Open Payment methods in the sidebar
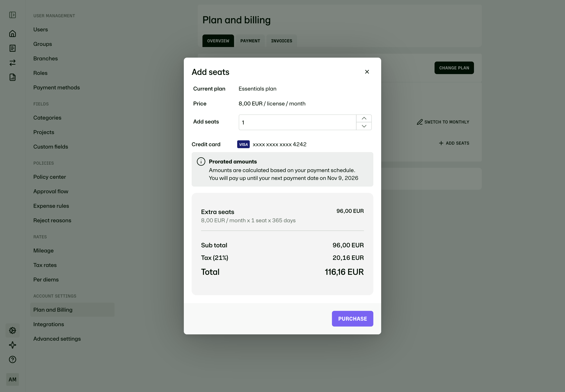Image resolution: width=565 pixels, height=392 pixels. pos(56,87)
